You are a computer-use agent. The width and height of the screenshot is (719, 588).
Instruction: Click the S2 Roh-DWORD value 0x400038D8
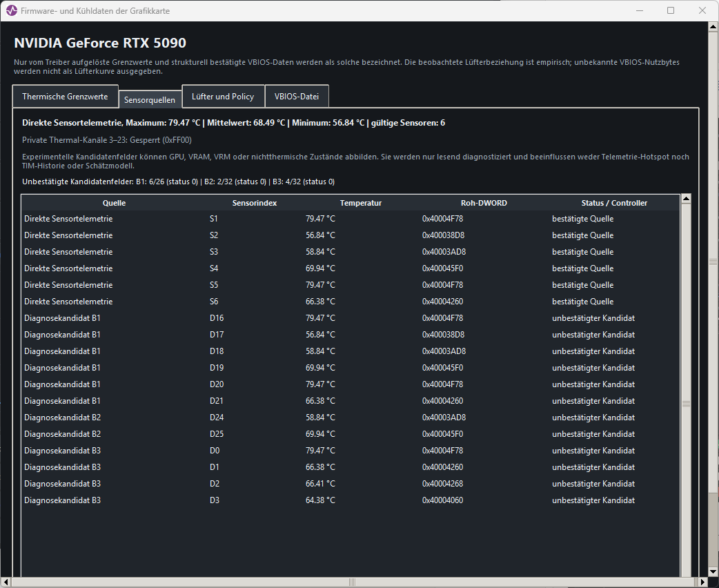[x=443, y=235]
